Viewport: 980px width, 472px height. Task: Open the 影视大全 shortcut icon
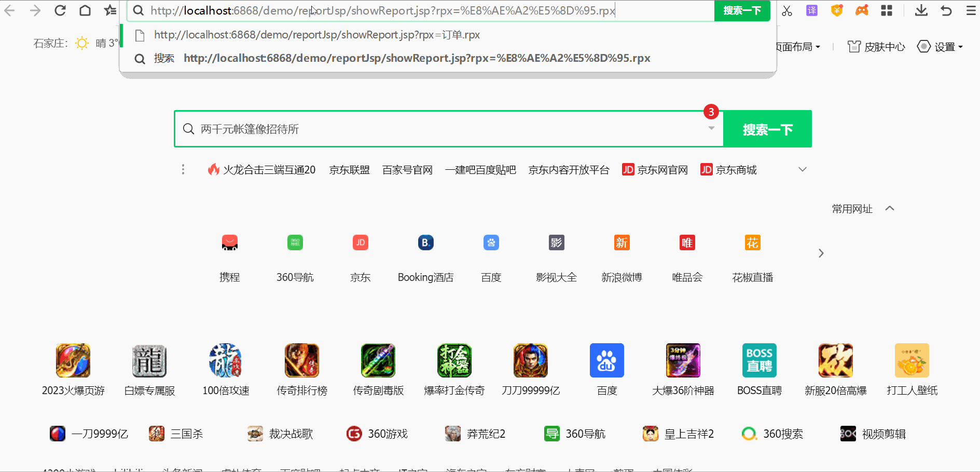[x=557, y=242]
